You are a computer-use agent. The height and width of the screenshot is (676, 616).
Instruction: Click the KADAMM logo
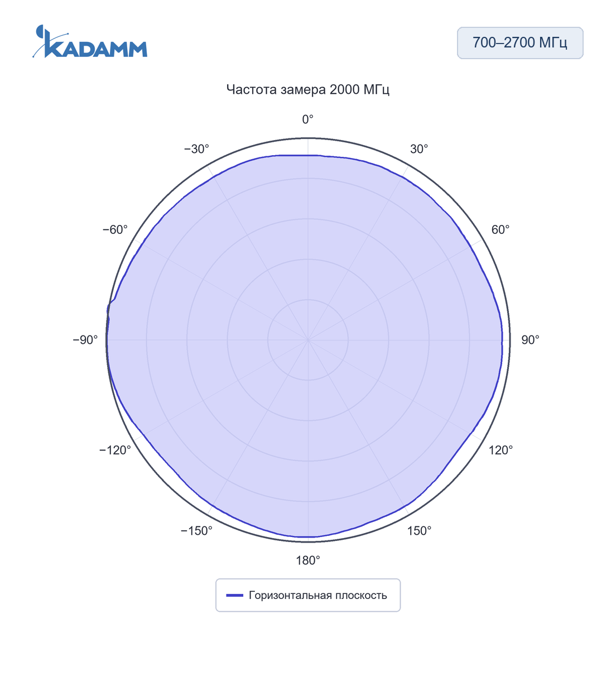(x=90, y=41)
